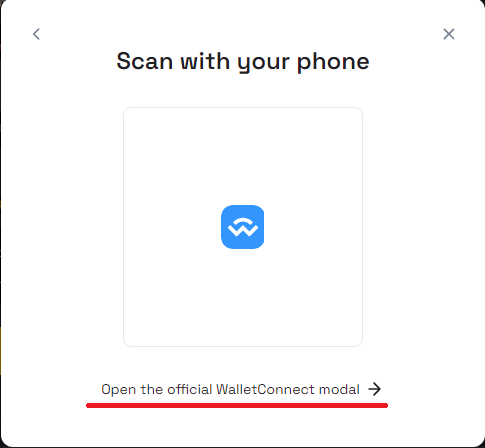The height and width of the screenshot is (448, 485).
Task: Return to previous wallet list via back arrow
Action: click(36, 34)
